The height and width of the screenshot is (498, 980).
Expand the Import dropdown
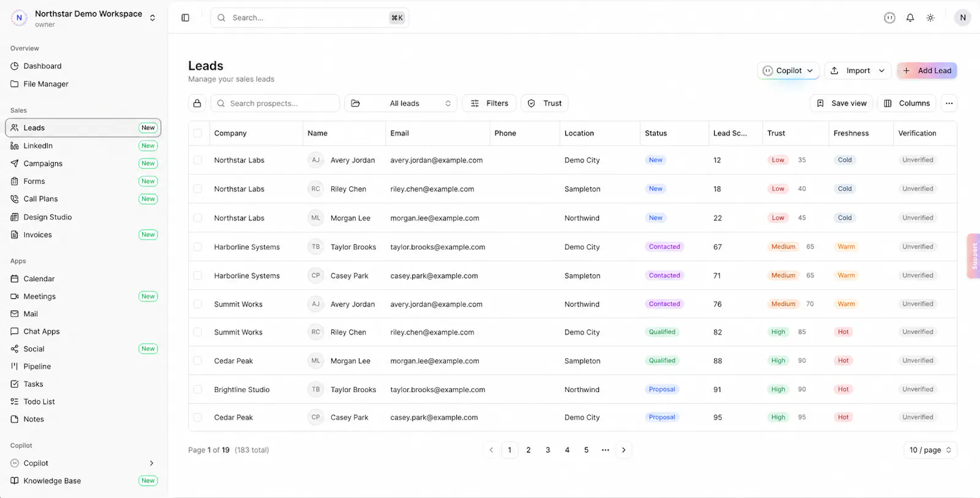click(x=858, y=70)
